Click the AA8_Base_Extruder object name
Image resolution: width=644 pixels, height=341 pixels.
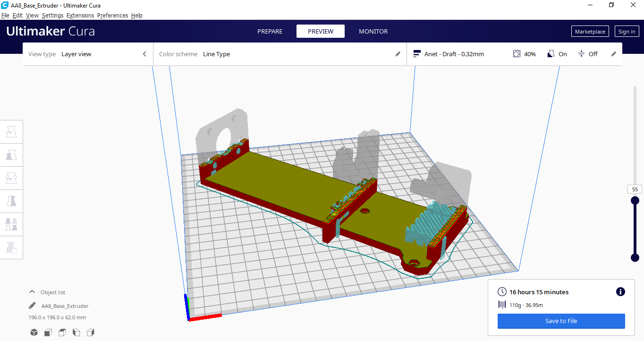click(x=65, y=306)
